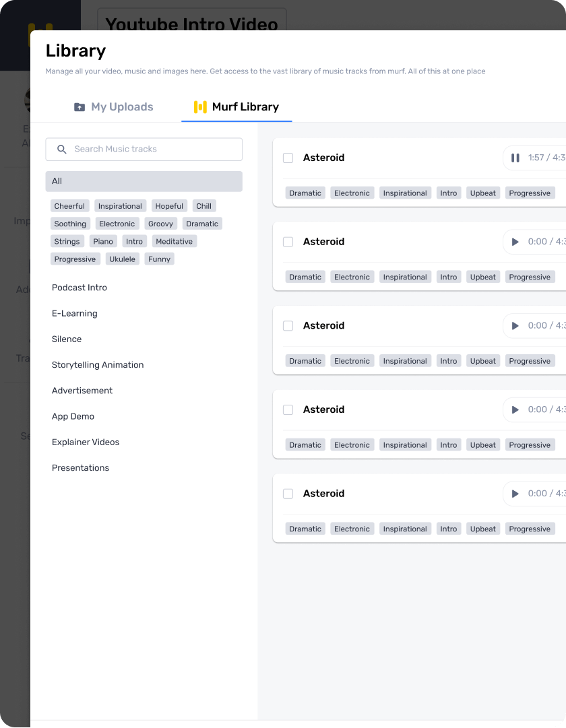Click the Murf Library logo icon
The width and height of the screenshot is (566, 728).
point(200,107)
